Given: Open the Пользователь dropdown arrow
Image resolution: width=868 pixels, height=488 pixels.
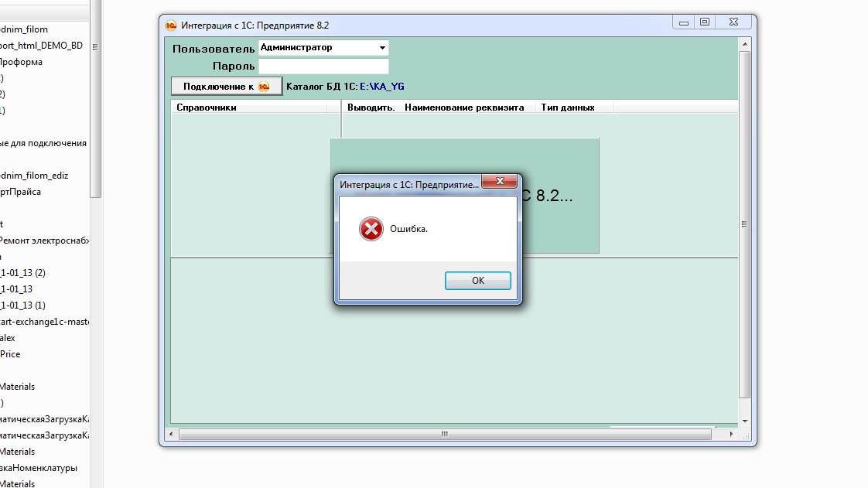Looking at the screenshot, I should pos(382,48).
